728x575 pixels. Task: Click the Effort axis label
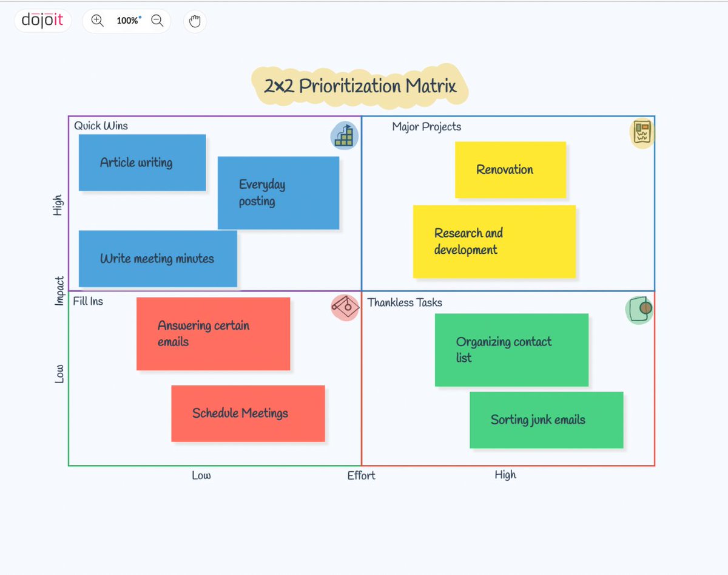click(362, 475)
